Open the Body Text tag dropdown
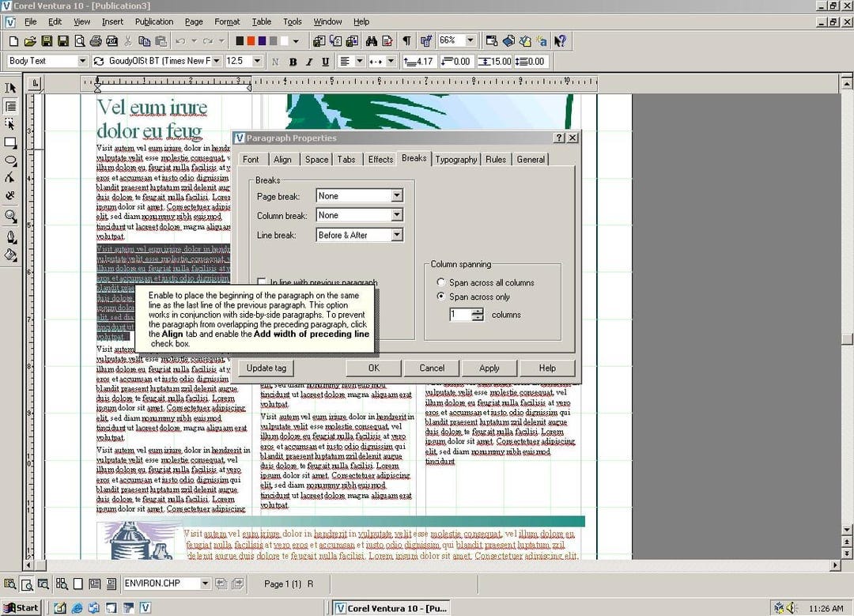Screen dimensions: 854x616 [x=82, y=61]
